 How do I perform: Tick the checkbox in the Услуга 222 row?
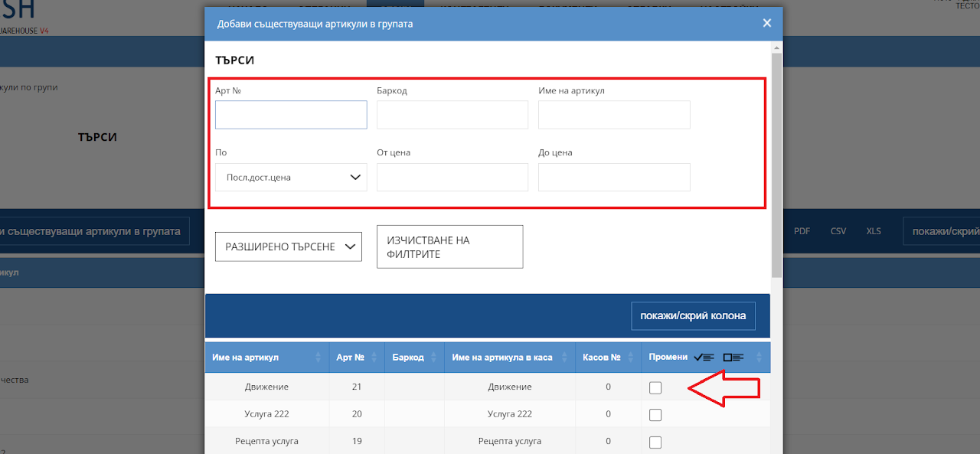655,415
